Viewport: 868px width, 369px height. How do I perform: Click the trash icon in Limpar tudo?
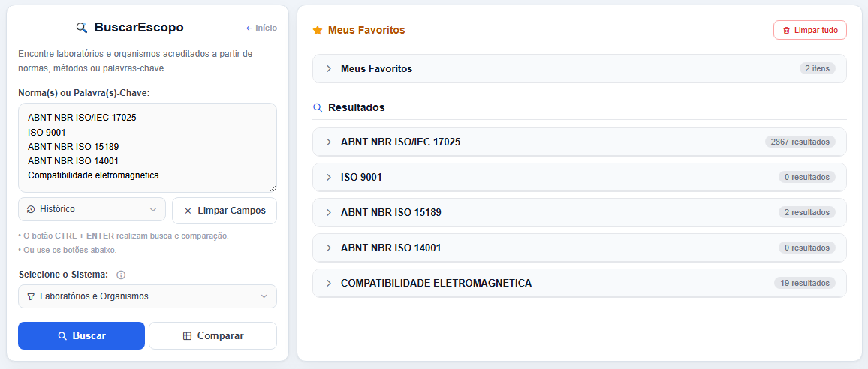786,31
